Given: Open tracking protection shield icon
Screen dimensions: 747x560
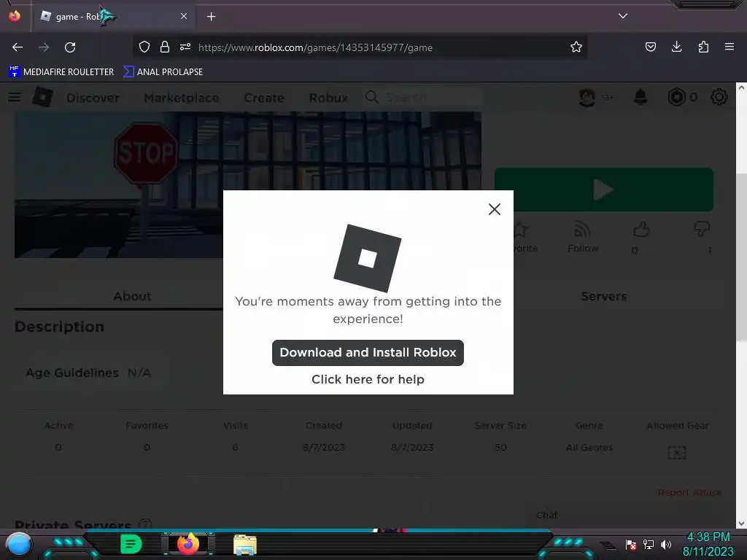Looking at the screenshot, I should (144, 47).
